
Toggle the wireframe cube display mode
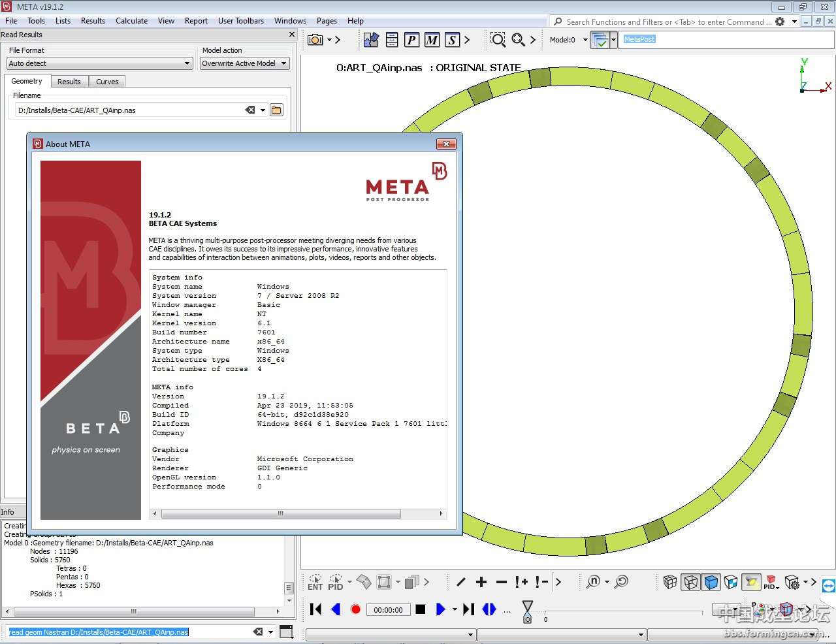[x=690, y=582]
